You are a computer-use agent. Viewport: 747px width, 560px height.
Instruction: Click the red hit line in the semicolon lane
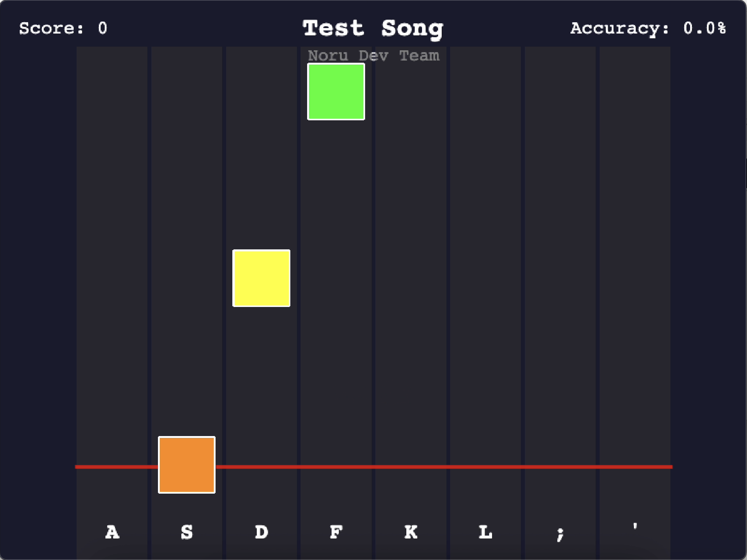tap(560, 467)
